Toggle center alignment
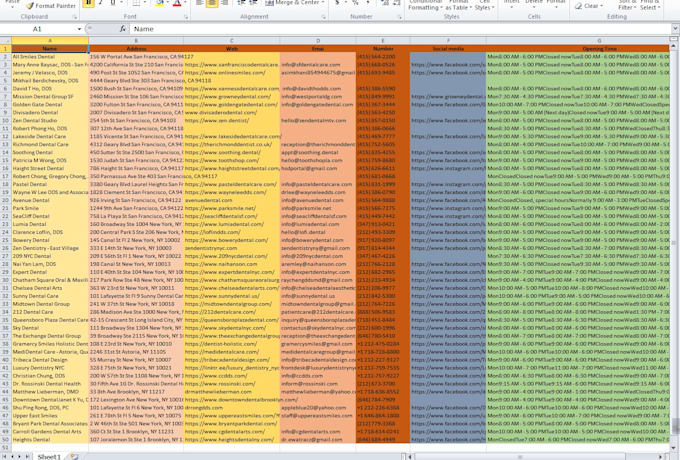 click(212, 3)
